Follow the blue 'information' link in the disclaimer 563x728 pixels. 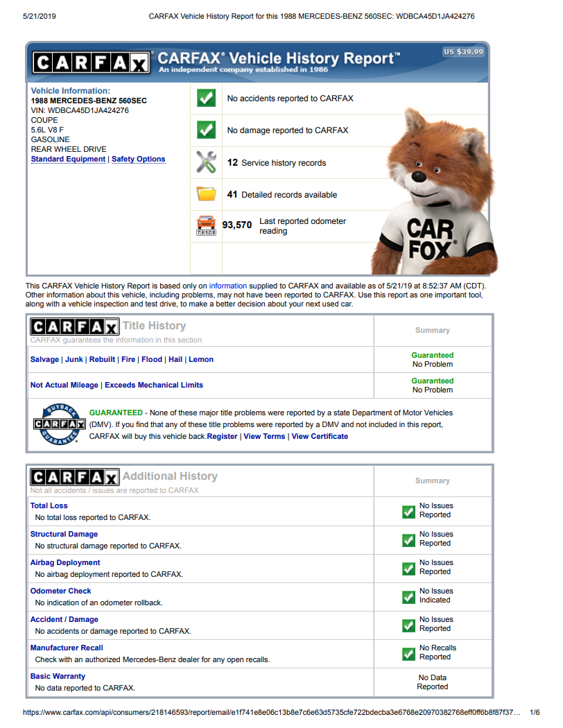coord(227,286)
